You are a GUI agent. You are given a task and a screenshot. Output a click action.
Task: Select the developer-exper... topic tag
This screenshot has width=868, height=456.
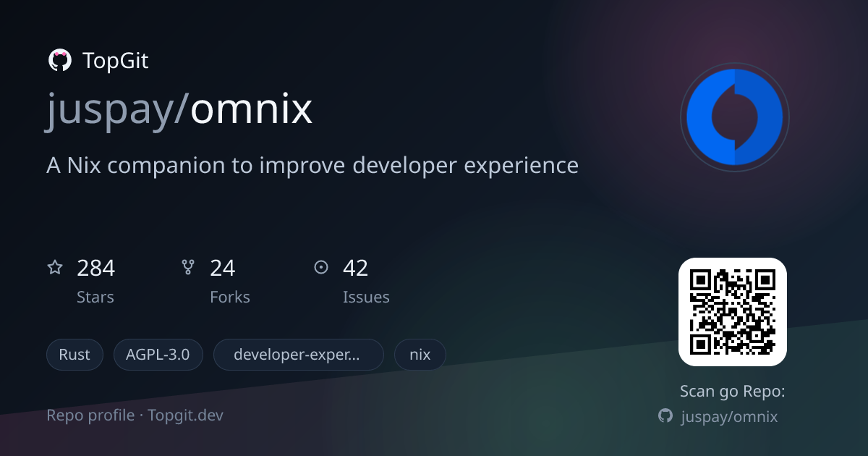point(298,355)
